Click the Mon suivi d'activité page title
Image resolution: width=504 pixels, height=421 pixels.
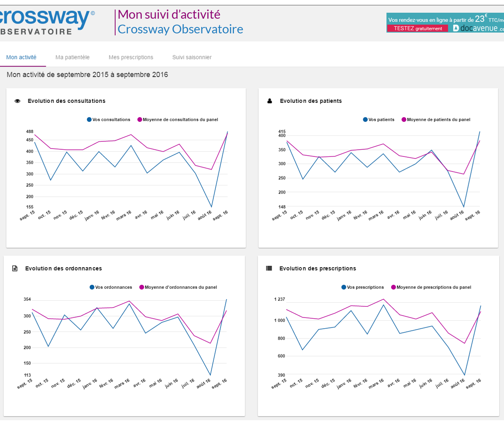(x=169, y=15)
